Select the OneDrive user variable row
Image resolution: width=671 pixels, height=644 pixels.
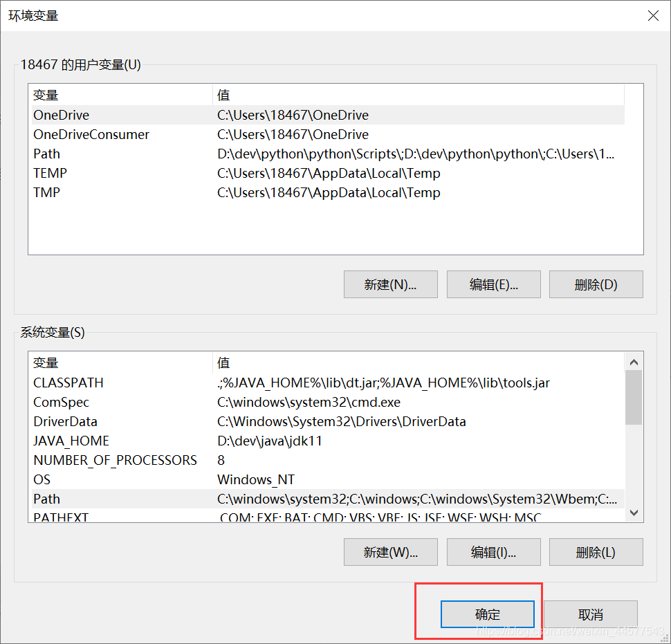click(x=328, y=115)
